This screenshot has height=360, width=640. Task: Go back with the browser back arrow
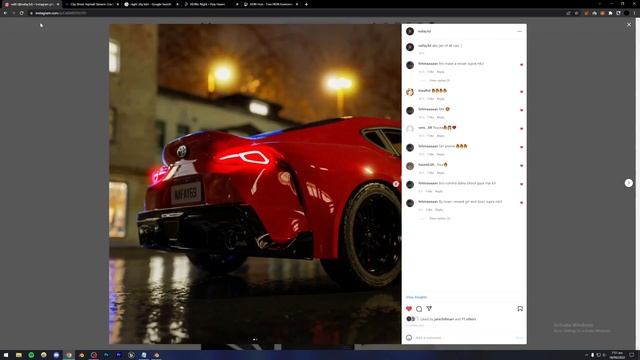pos(5,13)
